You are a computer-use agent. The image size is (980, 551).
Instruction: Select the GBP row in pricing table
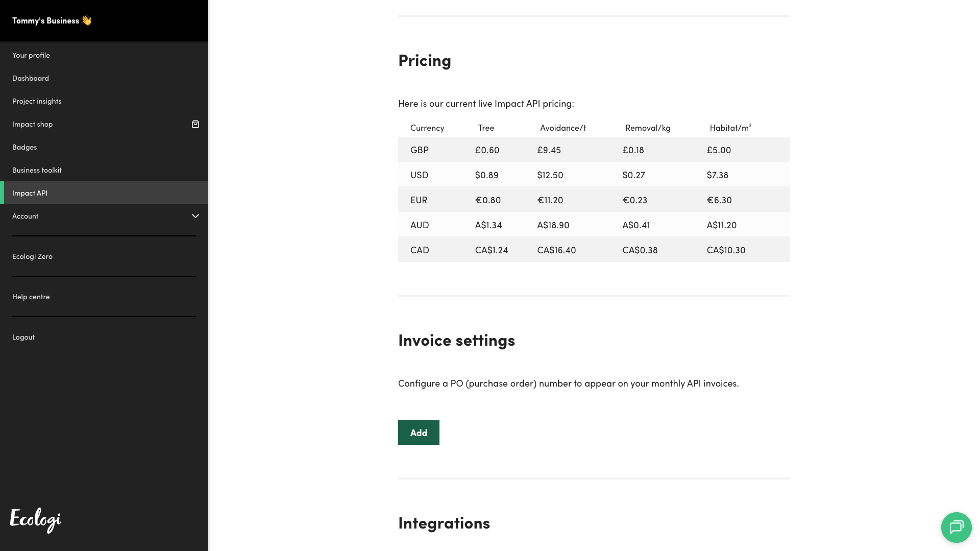[x=594, y=150]
